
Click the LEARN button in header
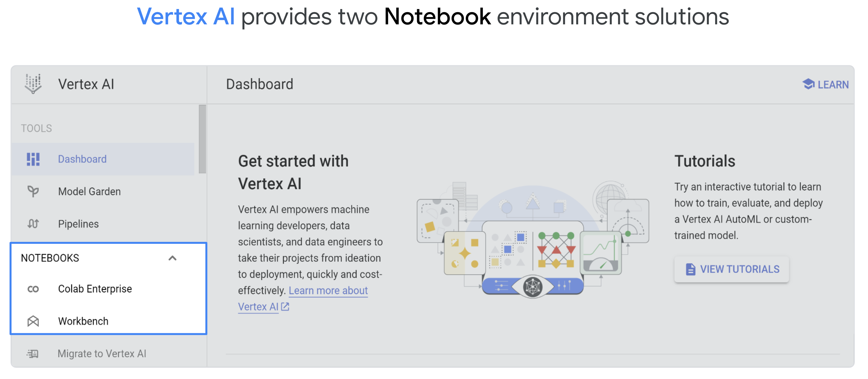tap(825, 84)
